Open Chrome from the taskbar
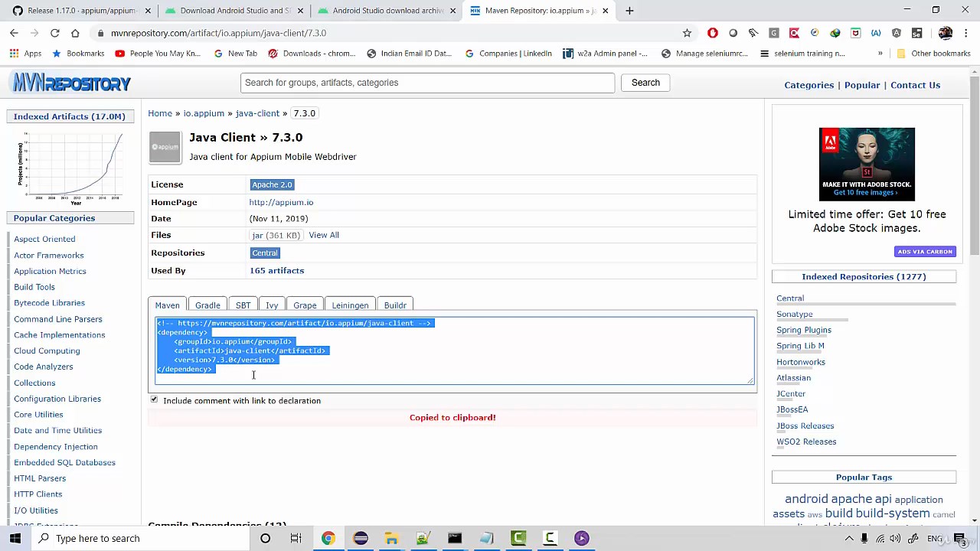Screen dimensions: 980x551 [x=328, y=538]
